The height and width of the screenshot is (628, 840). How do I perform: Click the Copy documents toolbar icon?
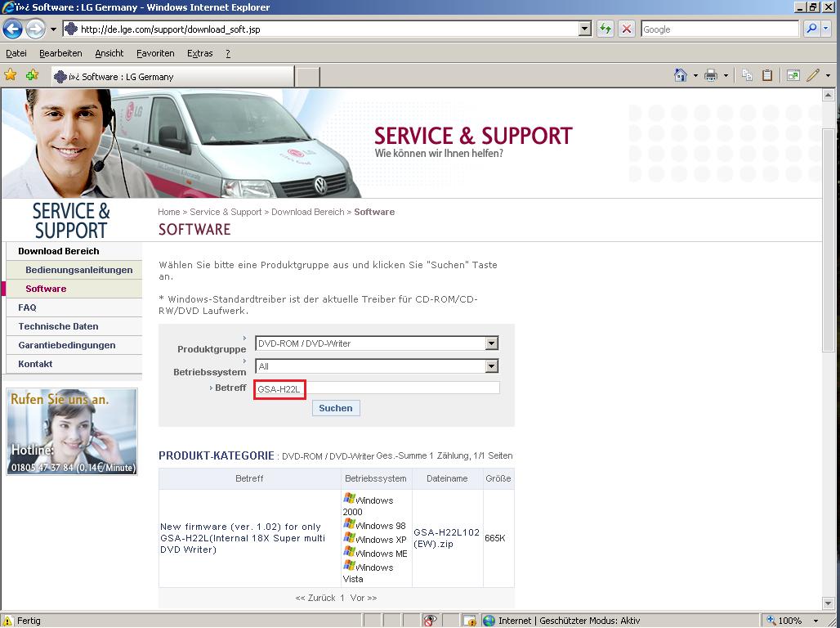(748, 75)
